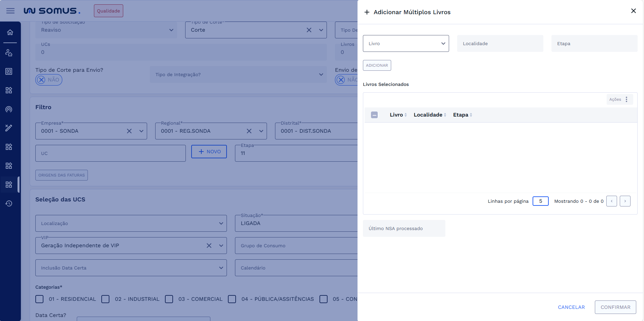The height and width of the screenshot is (321, 644).
Task: Click the Linhas por página input box
Action: [540, 201]
